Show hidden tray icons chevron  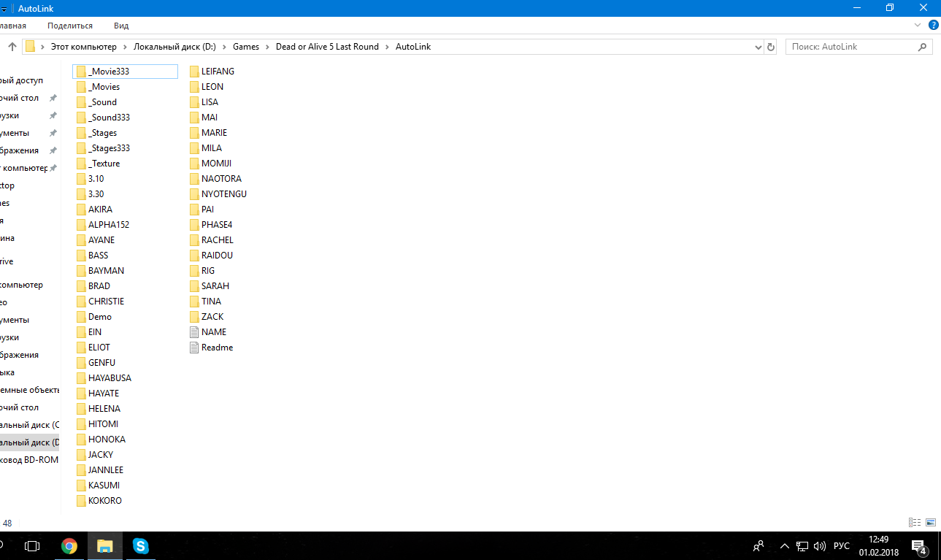pyautogui.click(x=785, y=546)
